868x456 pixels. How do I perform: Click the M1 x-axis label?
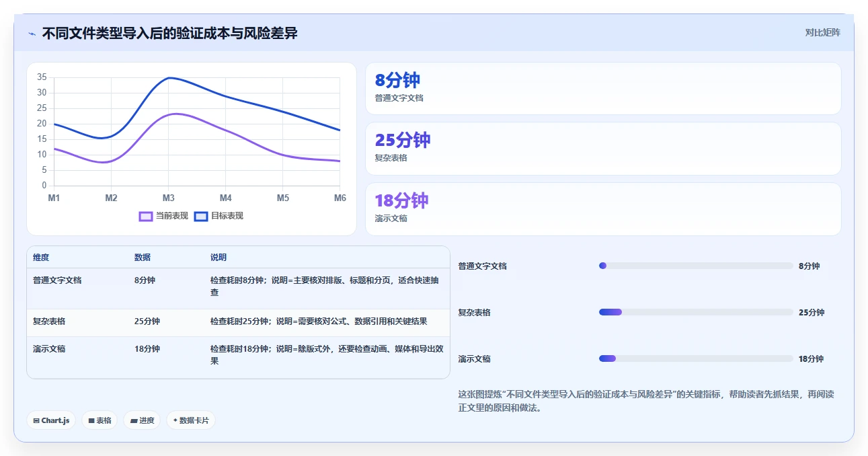(x=54, y=198)
